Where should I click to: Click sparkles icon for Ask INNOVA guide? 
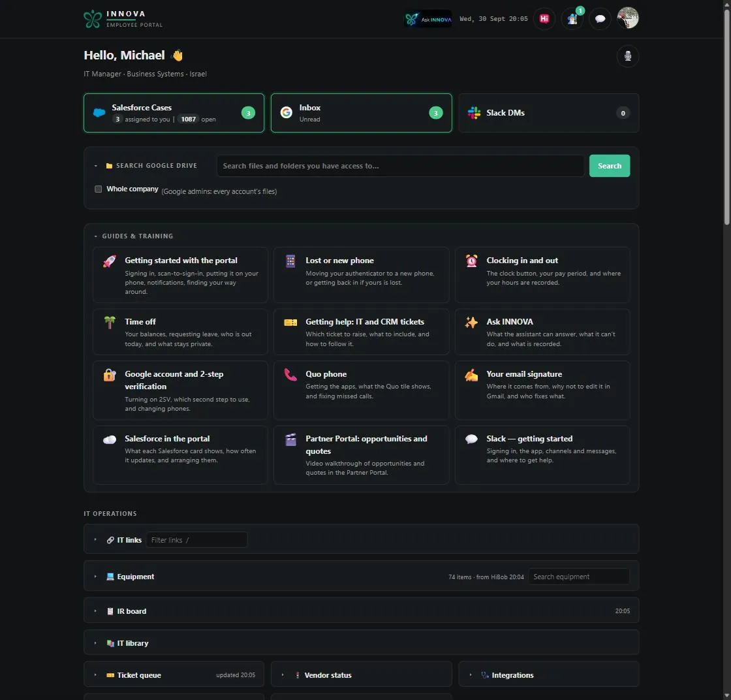(471, 323)
